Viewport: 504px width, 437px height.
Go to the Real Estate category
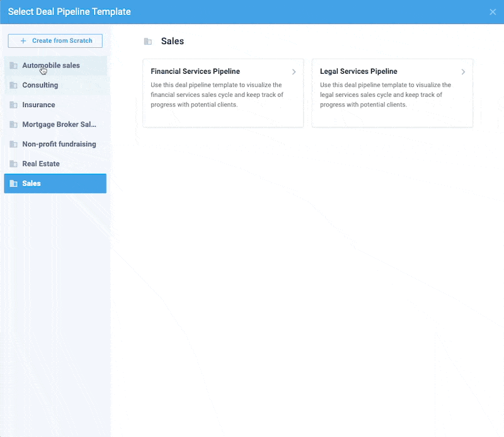(41, 164)
